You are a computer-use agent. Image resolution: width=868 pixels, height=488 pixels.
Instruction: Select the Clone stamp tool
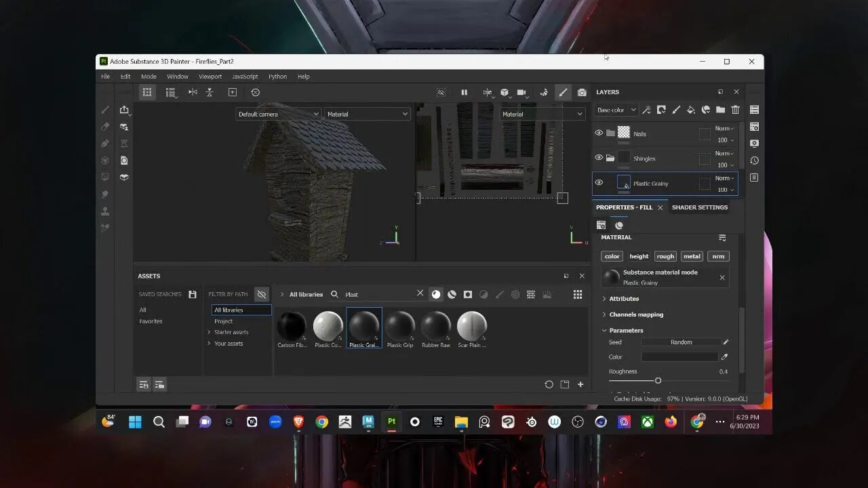[105, 211]
